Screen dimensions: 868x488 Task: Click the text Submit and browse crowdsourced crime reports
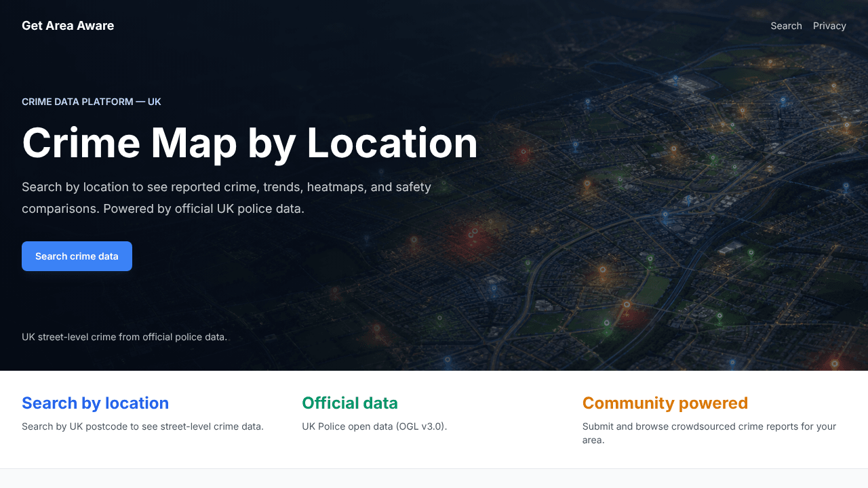click(709, 433)
